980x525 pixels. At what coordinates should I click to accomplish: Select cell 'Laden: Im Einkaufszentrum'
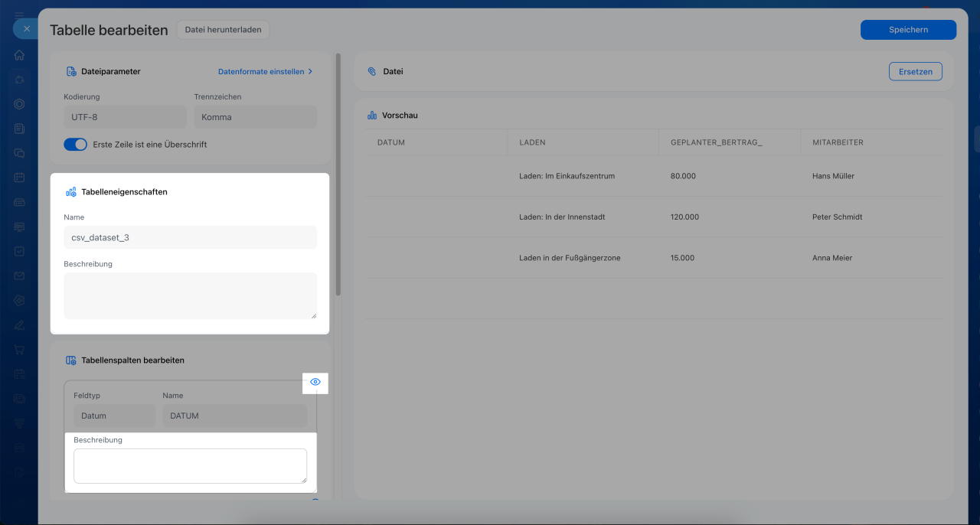click(x=567, y=176)
